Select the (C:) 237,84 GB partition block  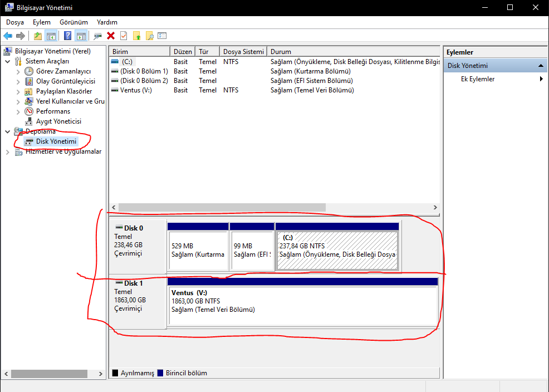click(337, 247)
